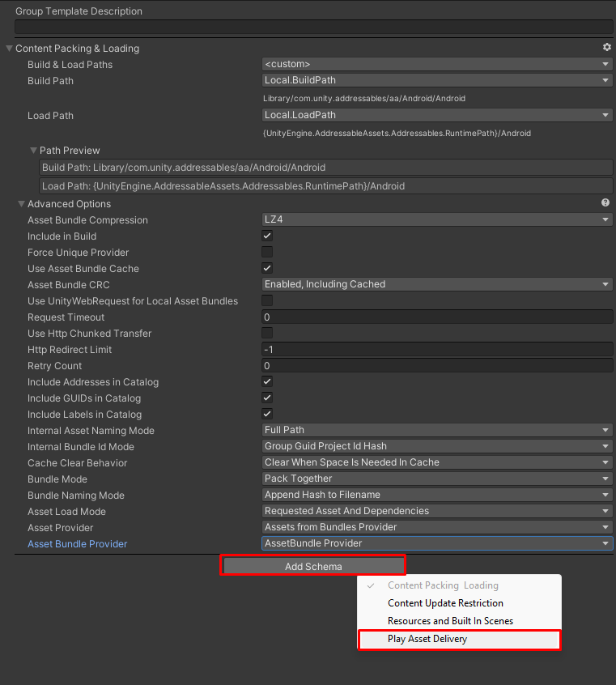
Task: Collapse the Path Preview foldout
Action: (34, 151)
